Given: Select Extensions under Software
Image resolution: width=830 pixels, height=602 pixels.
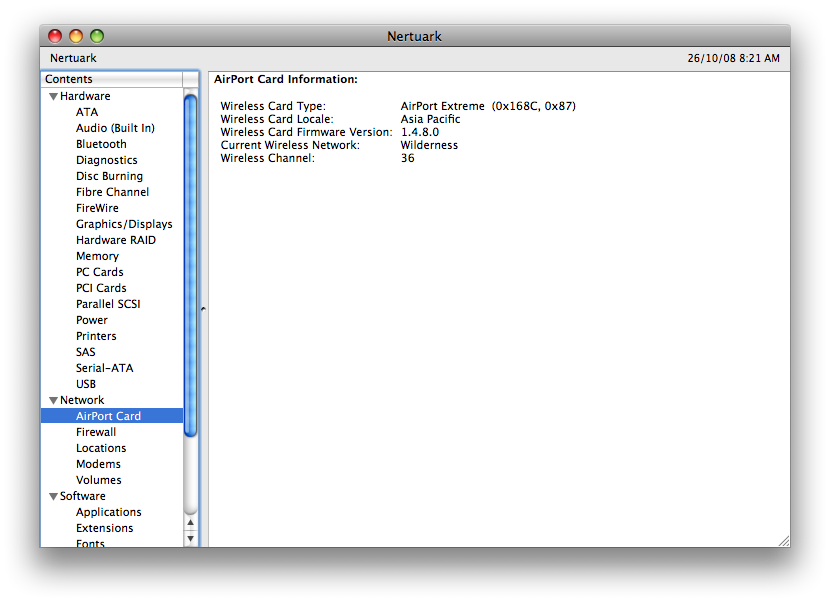Looking at the screenshot, I should (x=104, y=528).
